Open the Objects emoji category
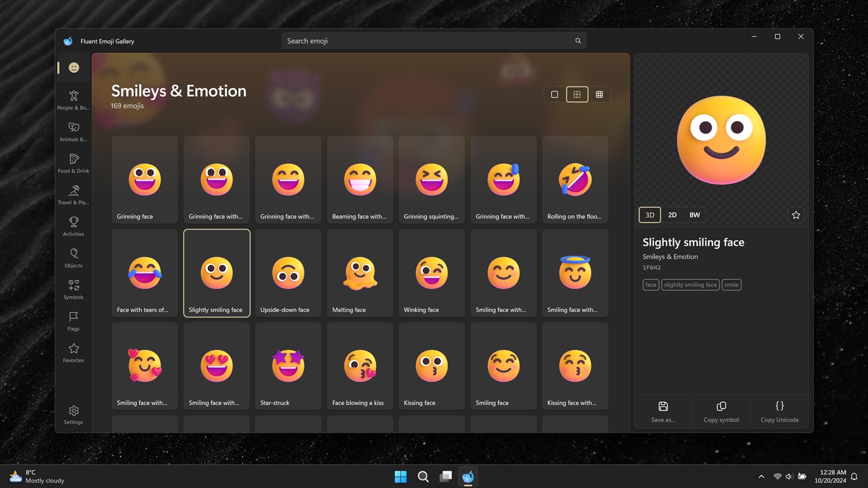 [x=73, y=257]
